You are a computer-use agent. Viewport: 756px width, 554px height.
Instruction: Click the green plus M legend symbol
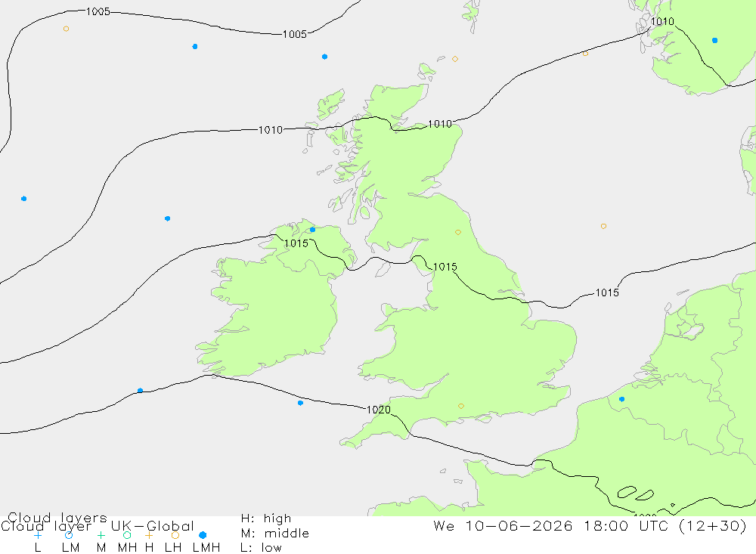(x=101, y=535)
